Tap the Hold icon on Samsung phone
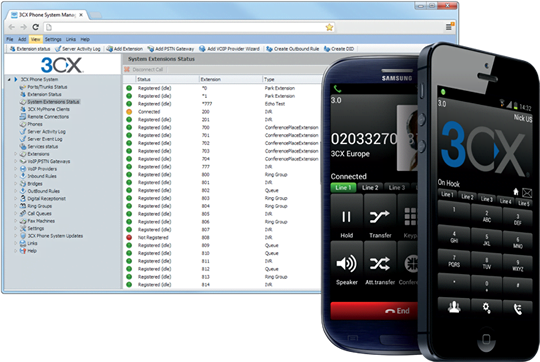This screenshot has height=362, width=540. 346,217
